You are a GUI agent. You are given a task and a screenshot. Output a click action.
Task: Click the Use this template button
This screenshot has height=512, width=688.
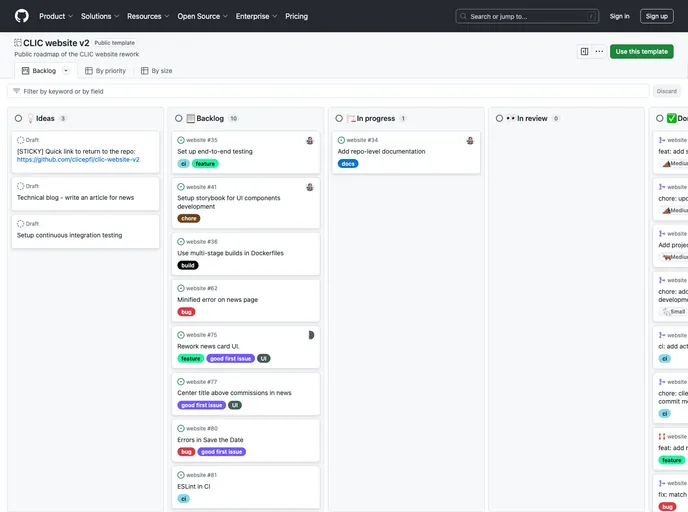pos(641,51)
